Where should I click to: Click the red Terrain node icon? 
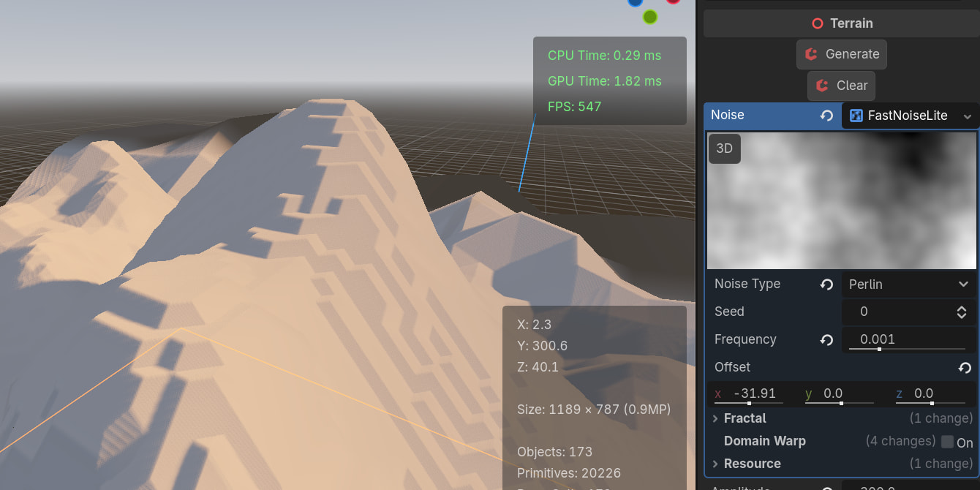[x=818, y=23]
